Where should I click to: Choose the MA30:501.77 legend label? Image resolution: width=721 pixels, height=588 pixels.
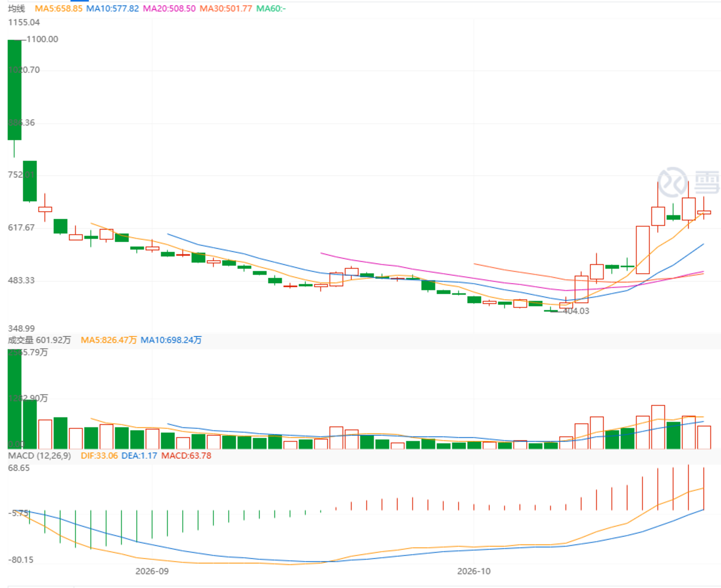click(x=226, y=9)
